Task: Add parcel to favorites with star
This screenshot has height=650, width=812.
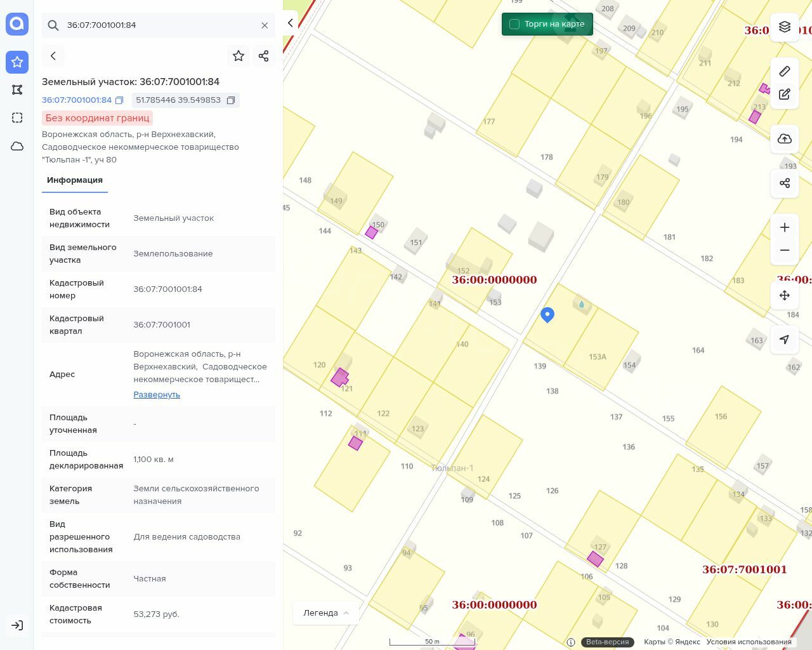Action: (239, 56)
